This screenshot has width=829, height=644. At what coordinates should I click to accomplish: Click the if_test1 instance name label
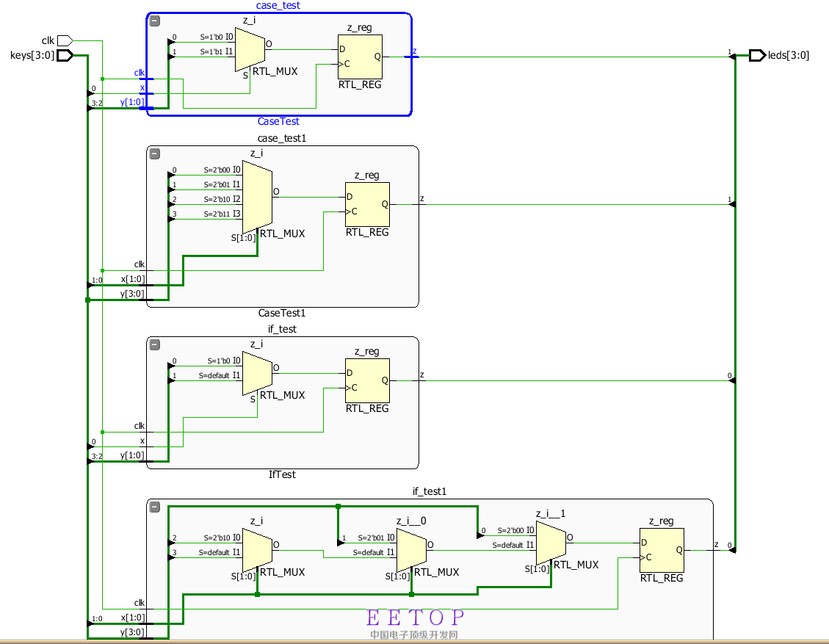[430, 491]
